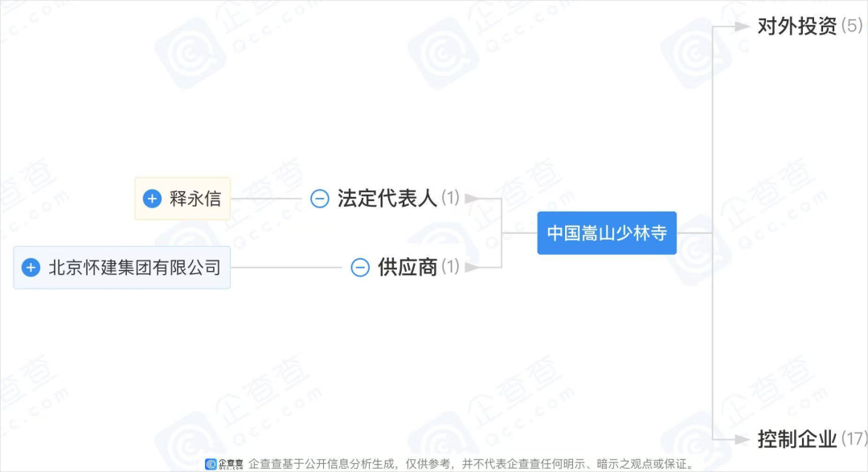Select the central 中国嵩山少林寺 node
868x472 pixels.
click(607, 232)
